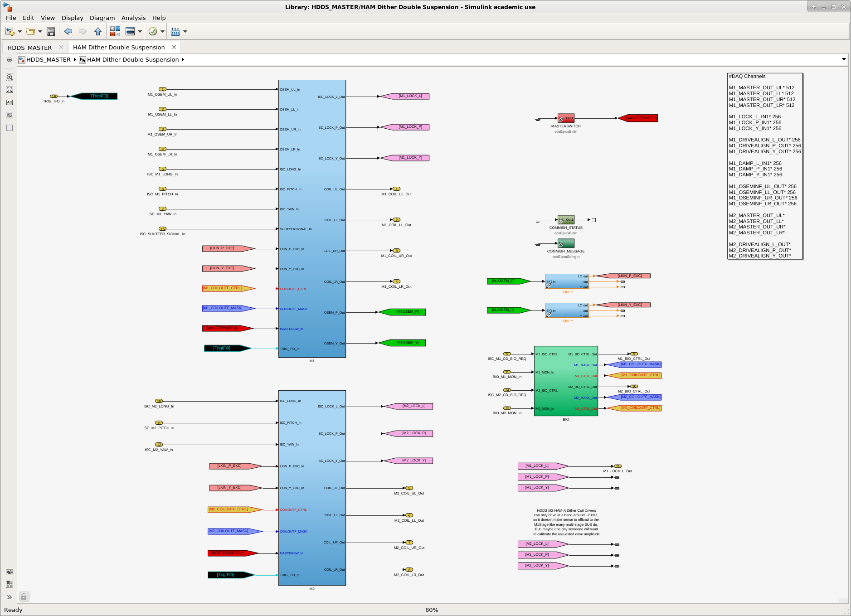
Task: Click the Fit to View palette icon
Action: click(10, 90)
